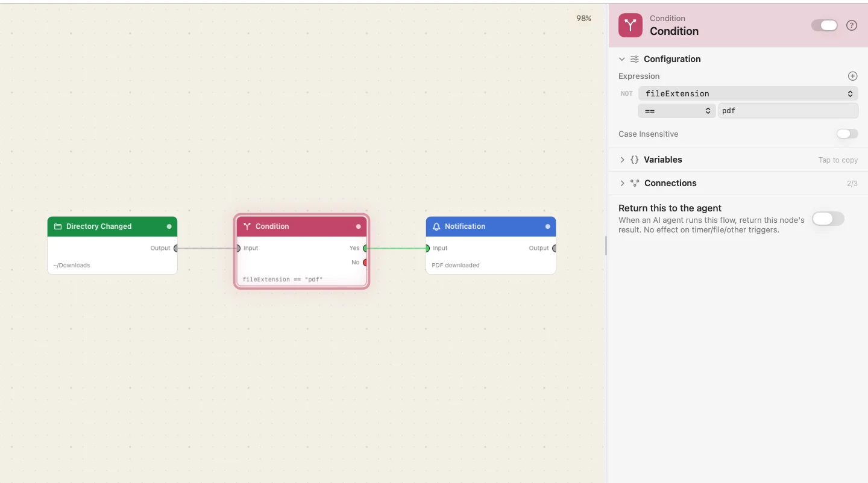Screen dimensions: 868x483
Task: Click the nodes icon beside Connections
Action: click(635, 183)
